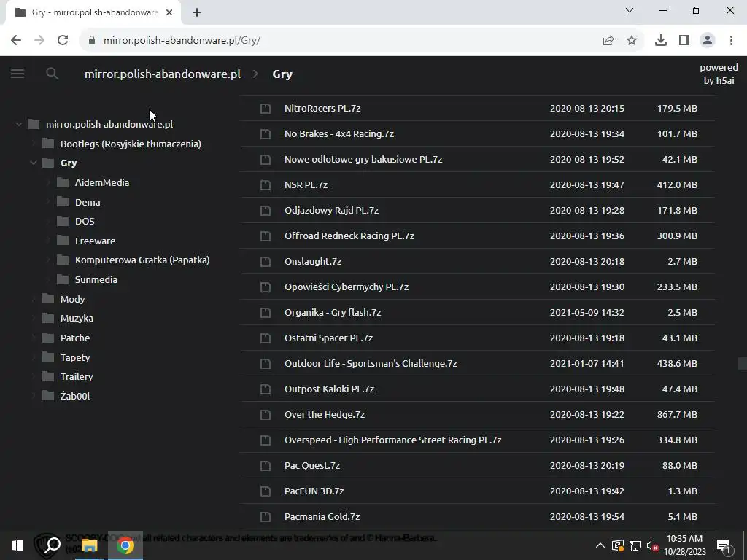Click the folder icon next to Bootlegs
This screenshot has height=560, width=747.
pyautogui.click(x=48, y=144)
